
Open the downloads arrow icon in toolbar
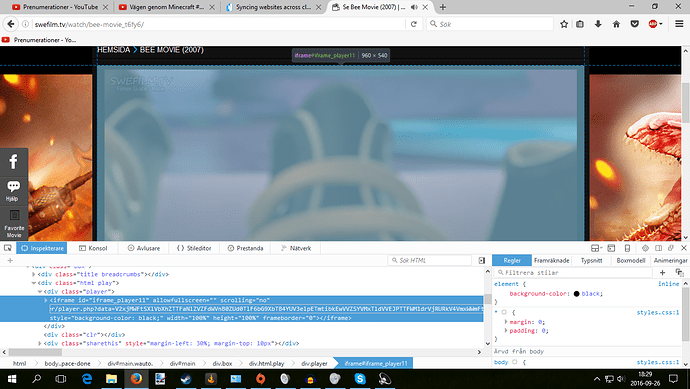pyautogui.click(x=598, y=24)
